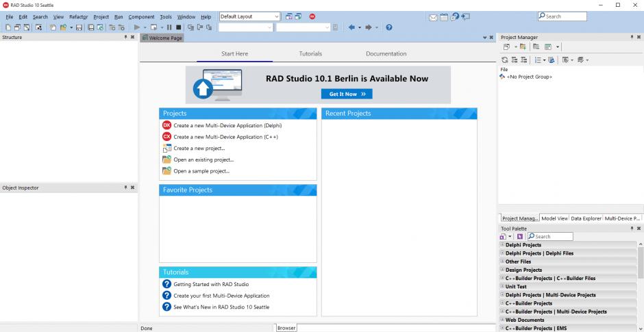Toggle the Object Inspector pin
Viewport: 644px width, 332px height.
125,188
